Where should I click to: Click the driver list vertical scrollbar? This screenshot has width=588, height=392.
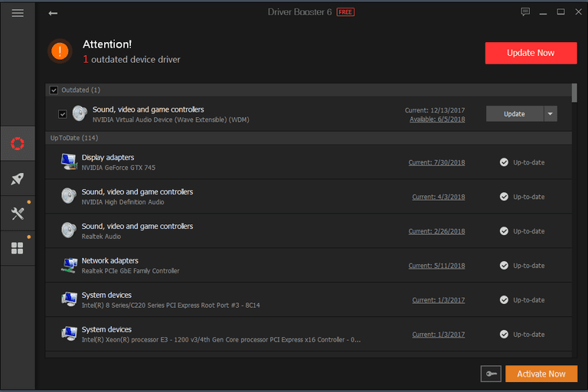(x=574, y=220)
